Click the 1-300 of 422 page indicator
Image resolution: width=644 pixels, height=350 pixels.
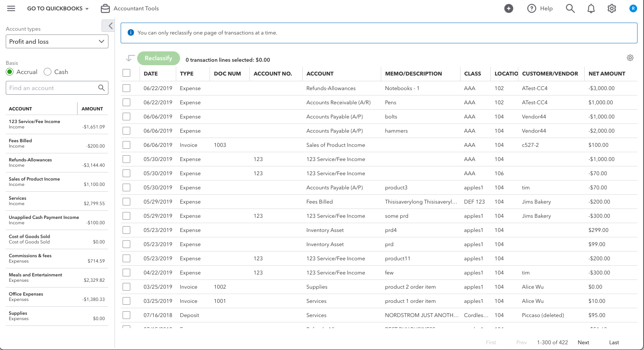click(552, 342)
